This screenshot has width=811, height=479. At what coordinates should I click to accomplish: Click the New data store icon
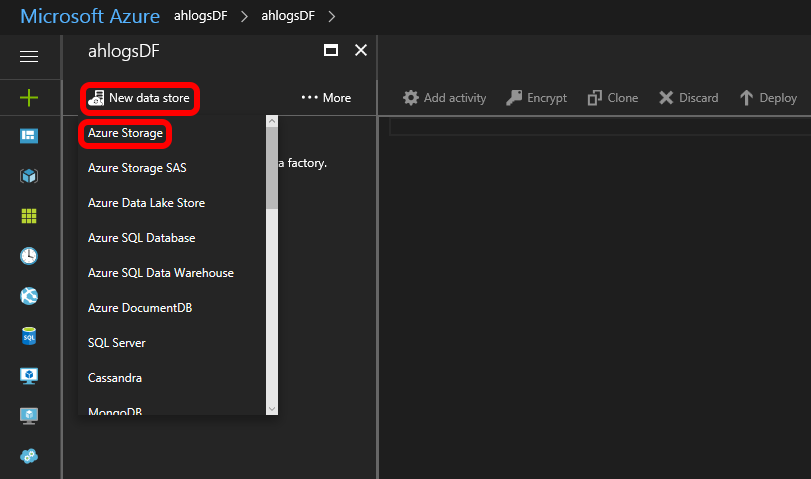pos(96,98)
